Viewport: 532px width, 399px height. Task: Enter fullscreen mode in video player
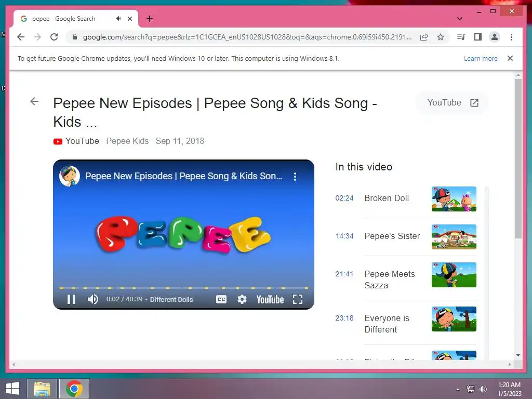[x=298, y=299]
